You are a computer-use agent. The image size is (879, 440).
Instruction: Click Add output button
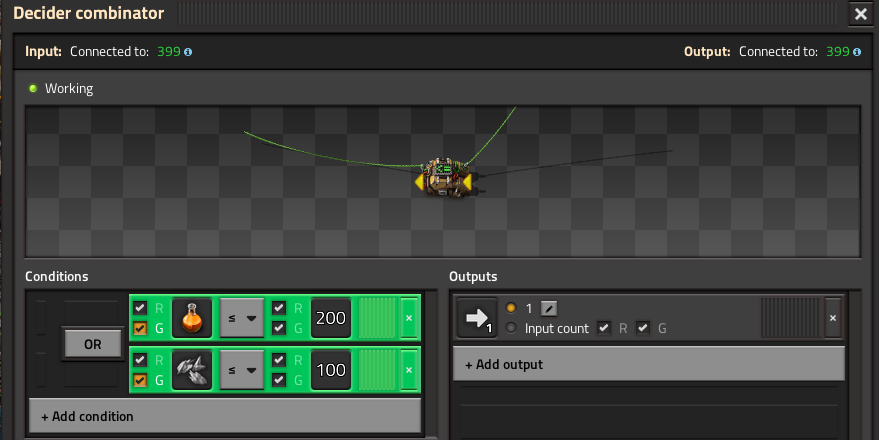(649, 364)
